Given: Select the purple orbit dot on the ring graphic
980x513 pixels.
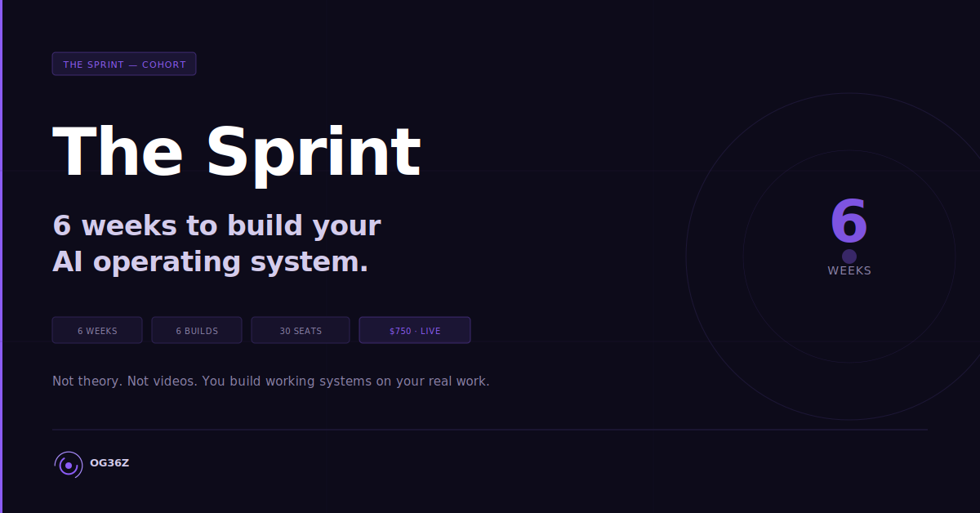Looking at the screenshot, I should (x=849, y=256).
